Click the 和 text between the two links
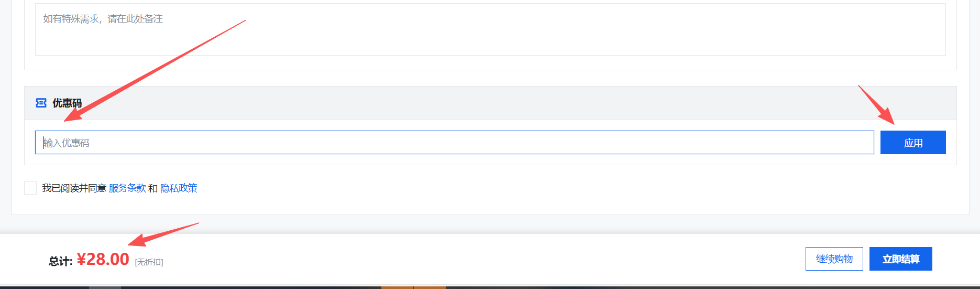This screenshot has height=289, width=980. coord(153,188)
